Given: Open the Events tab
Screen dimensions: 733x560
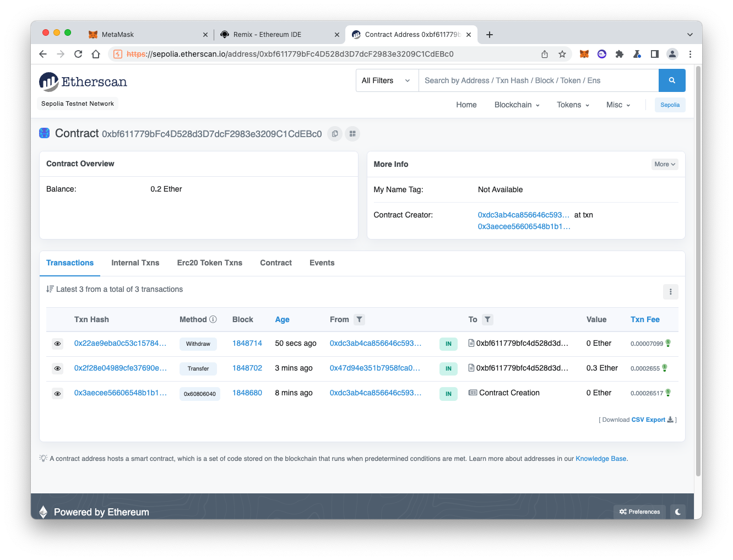Looking at the screenshot, I should pos(322,263).
